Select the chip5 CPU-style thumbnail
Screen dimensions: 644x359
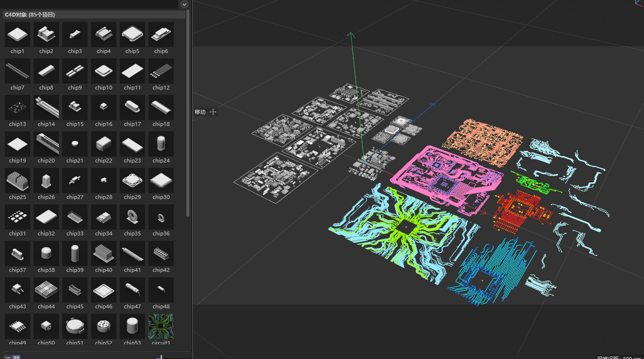[x=132, y=35]
